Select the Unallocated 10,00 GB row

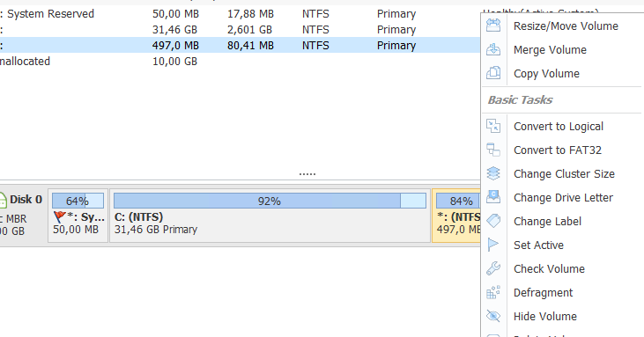tap(240, 62)
